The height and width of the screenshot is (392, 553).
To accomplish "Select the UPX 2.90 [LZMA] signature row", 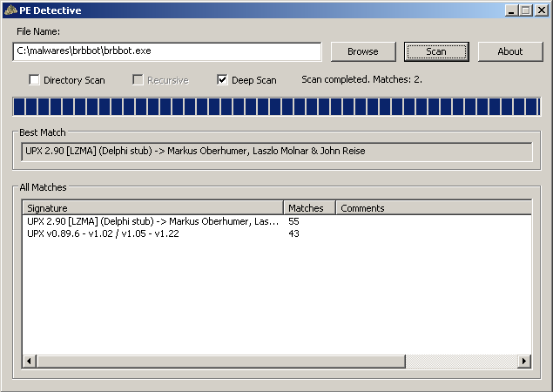I will 152,221.
